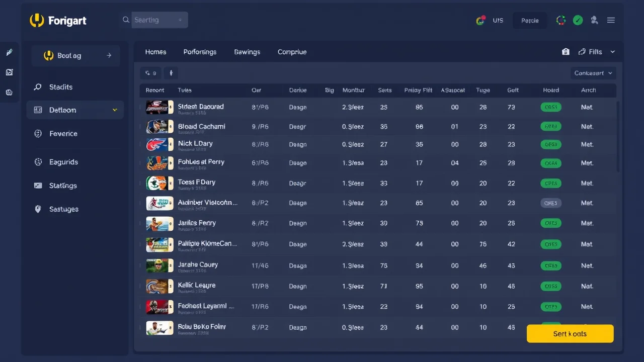Viewport: 644px width, 362px height.
Task: Open the colorful ring icon with red notification dot
Action: 480,21
